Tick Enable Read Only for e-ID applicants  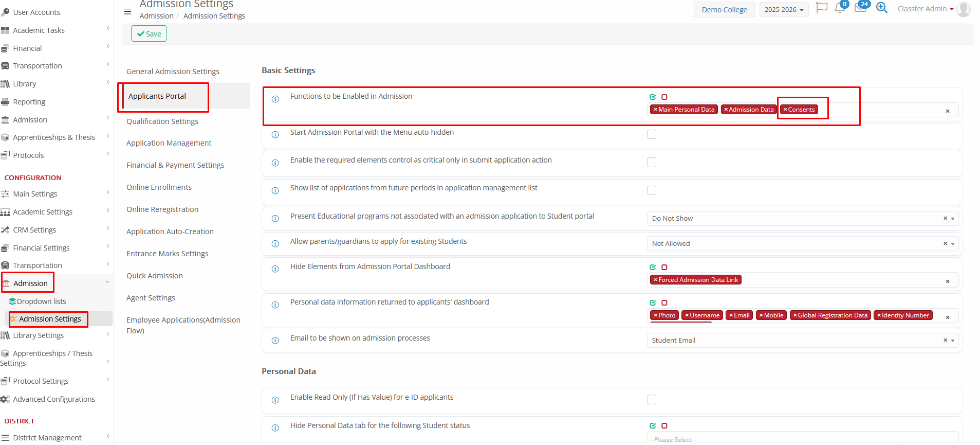[x=652, y=400]
